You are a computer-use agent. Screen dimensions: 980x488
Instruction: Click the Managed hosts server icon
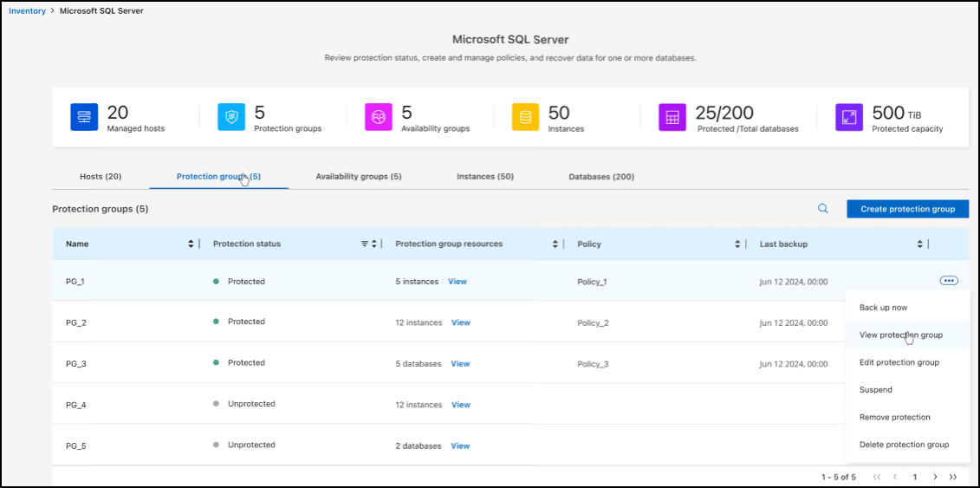coord(84,117)
